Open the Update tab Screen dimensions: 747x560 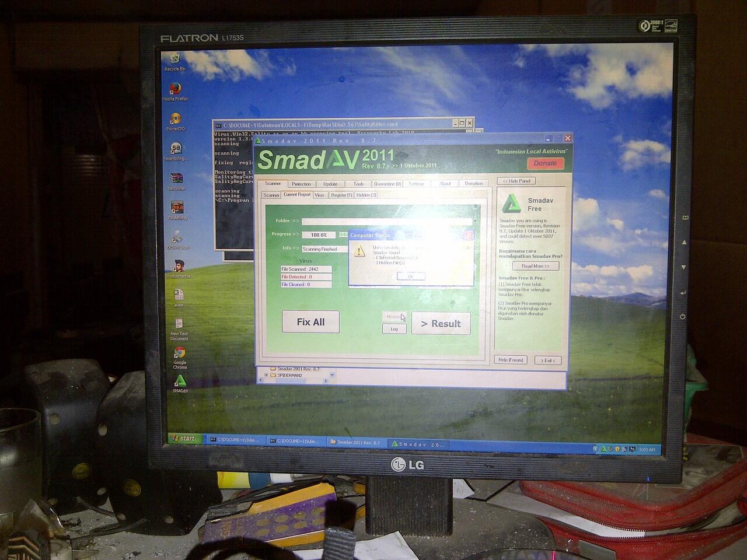coord(330,184)
